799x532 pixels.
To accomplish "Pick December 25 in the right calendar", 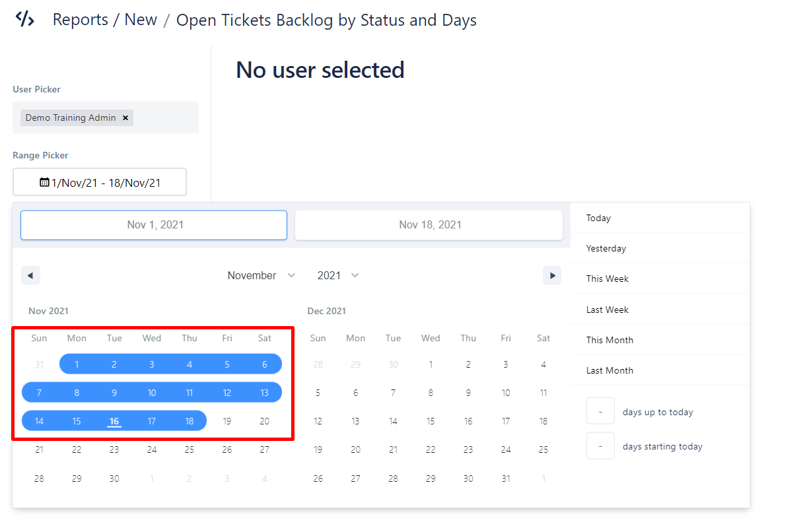I will (543, 449).
